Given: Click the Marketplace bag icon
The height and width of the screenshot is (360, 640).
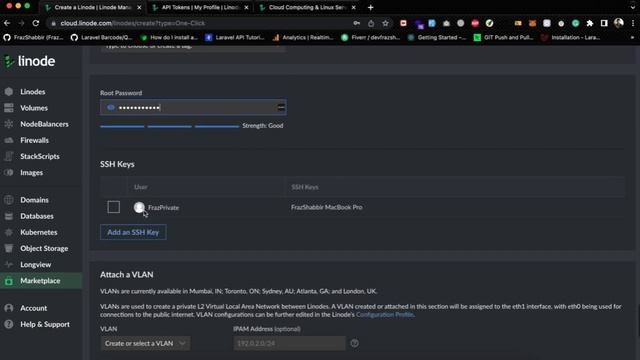Looking at the screenshot, I should pos(9,281).
